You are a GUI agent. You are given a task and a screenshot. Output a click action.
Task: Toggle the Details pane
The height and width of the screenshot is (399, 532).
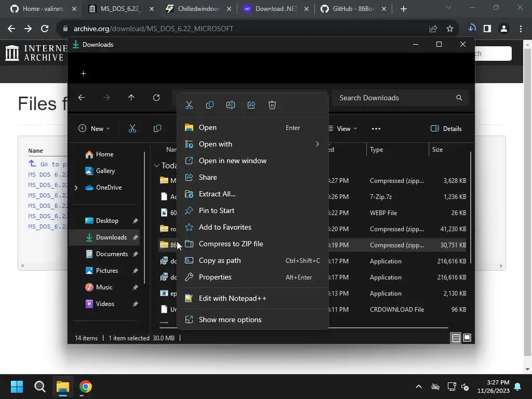point(446,129)
